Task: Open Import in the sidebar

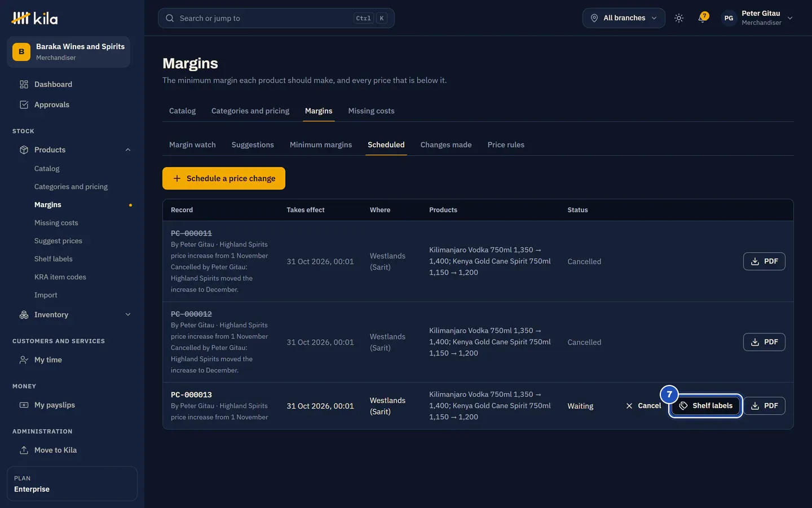Action: (x=46, y=295)
